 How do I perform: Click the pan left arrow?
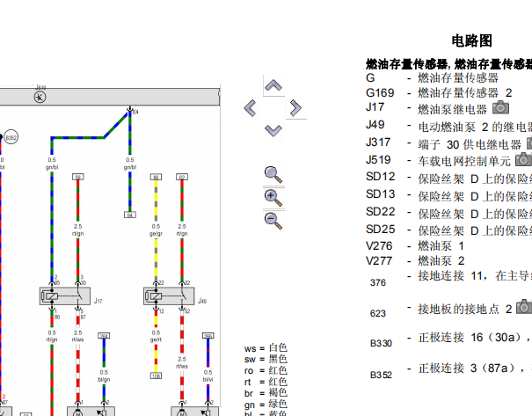(x=251, y=108)
